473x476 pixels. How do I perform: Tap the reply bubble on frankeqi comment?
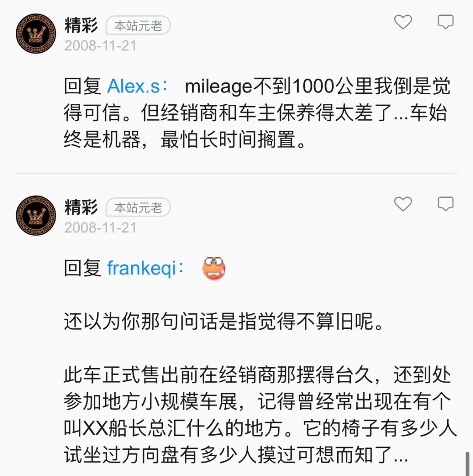(x=445, y=203)
